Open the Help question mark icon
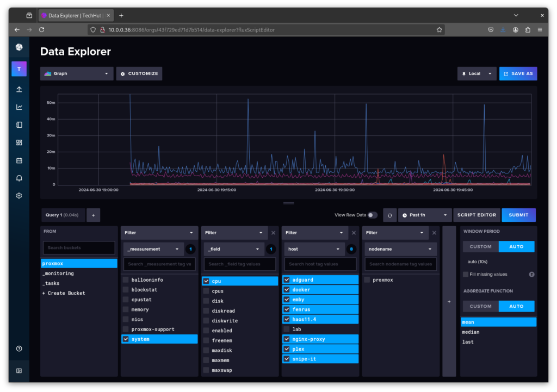Image resolution: width=557 pixels, height=392 pixels. [19, 348]
